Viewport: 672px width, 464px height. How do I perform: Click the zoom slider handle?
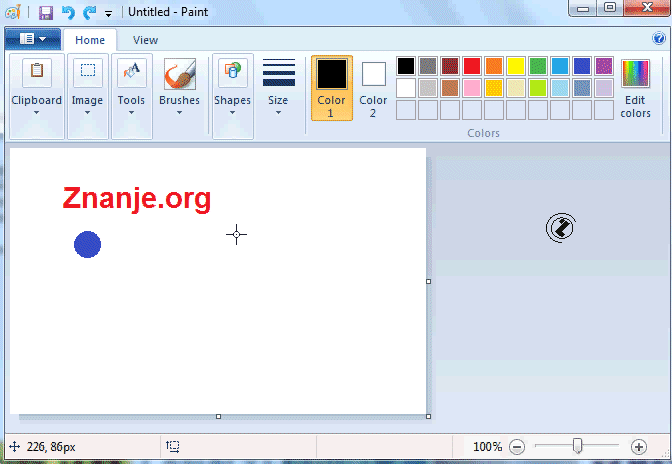tap(577, 446)
